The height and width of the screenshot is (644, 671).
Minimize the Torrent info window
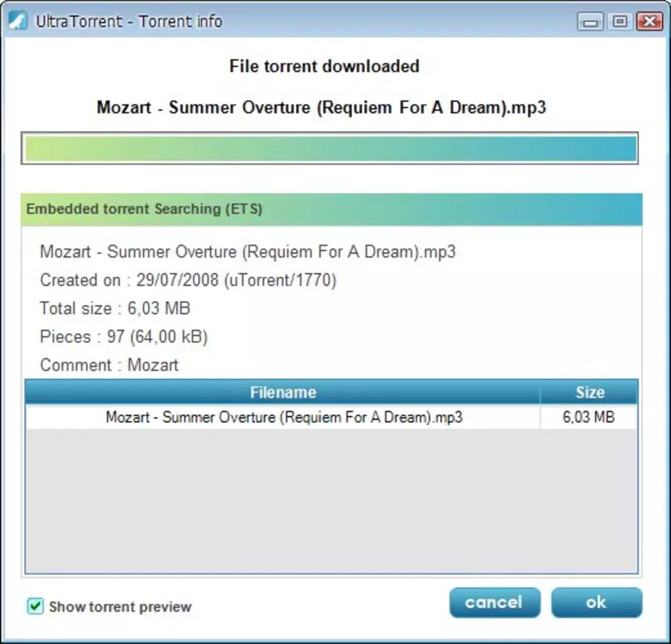pyautogui.click(x=590, y=22)
